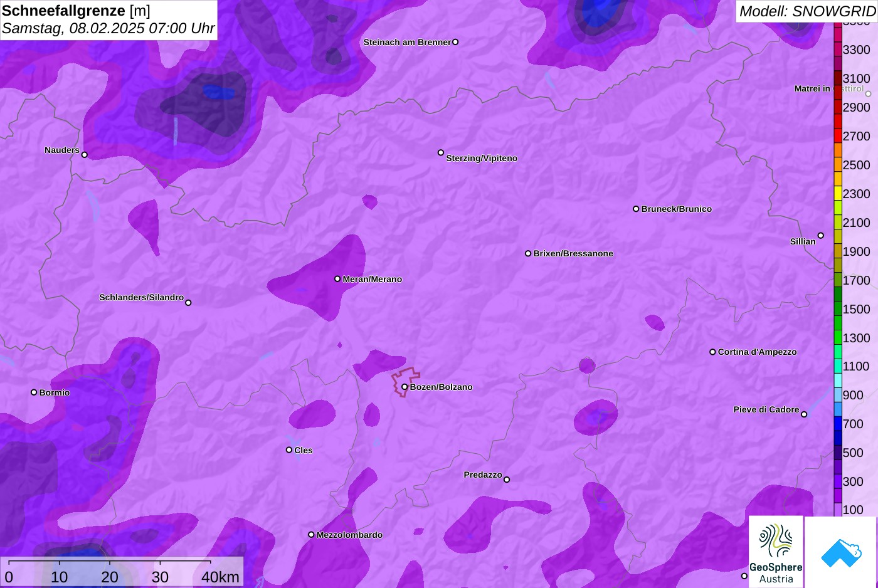Select the Bruneck/Brunico town marker dot
Image resolution: width=878 pixels, height=588 pixels.
(x=636, y=209)
